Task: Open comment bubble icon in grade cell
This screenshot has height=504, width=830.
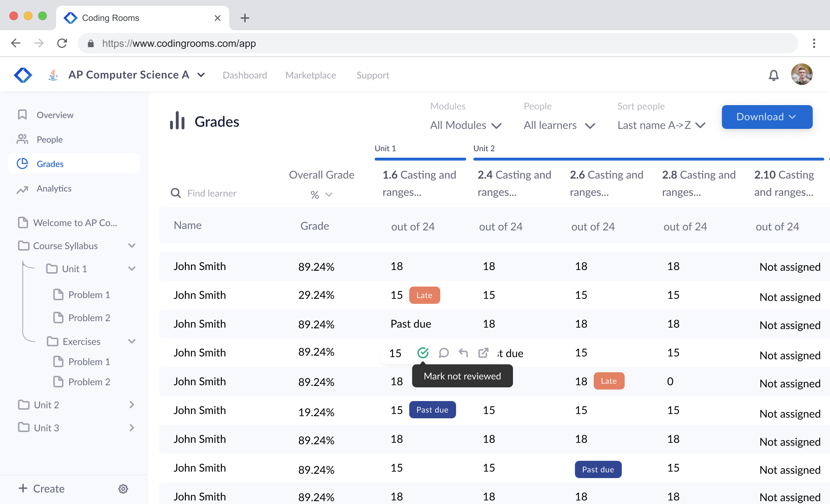Action: click(x=443, y=353)
